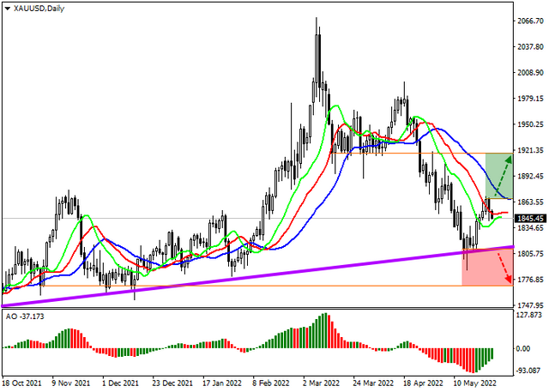Click the 18 Oct 2021 date marker
Viewport: 549px width, 392px height.
coord(21,383)
